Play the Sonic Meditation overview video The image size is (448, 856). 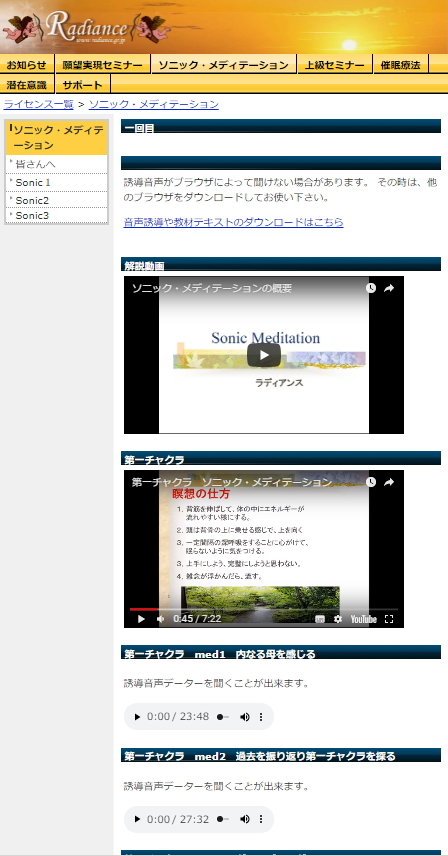(264, 355)
